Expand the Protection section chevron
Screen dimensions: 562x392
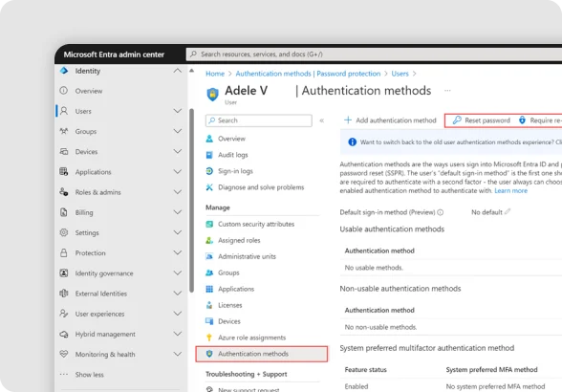pyautogui.click(x=178, y=252)
